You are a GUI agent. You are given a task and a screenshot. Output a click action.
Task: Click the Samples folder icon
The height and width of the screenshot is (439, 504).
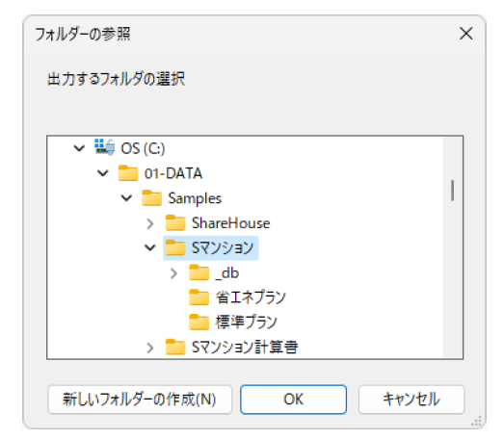point(151,197)
